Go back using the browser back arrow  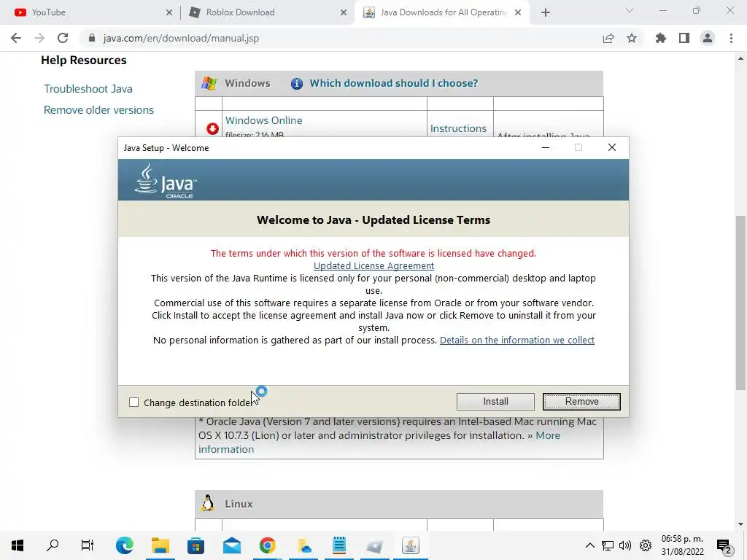[x=16, y=38]
